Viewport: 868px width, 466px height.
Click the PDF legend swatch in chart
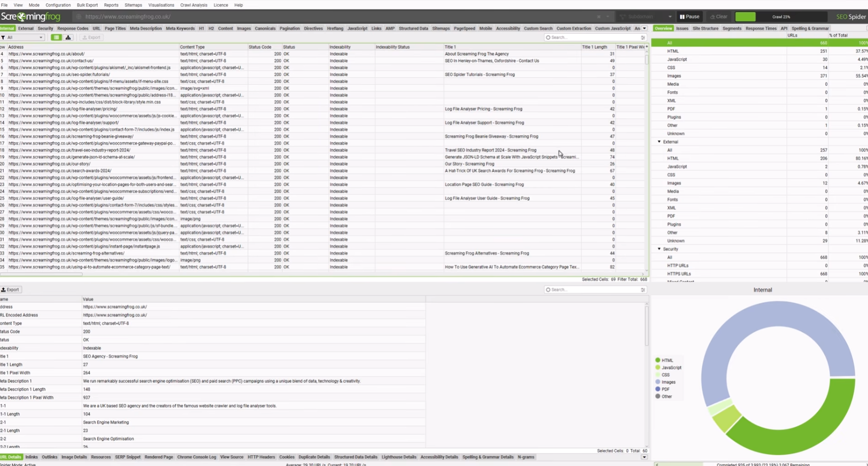click(x=657, y=389)
